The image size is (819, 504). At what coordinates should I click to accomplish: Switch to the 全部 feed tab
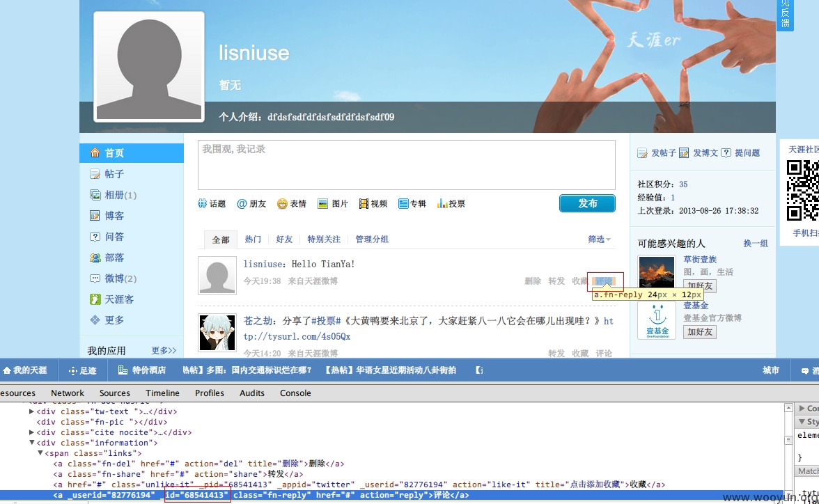[x=220, y=239]
